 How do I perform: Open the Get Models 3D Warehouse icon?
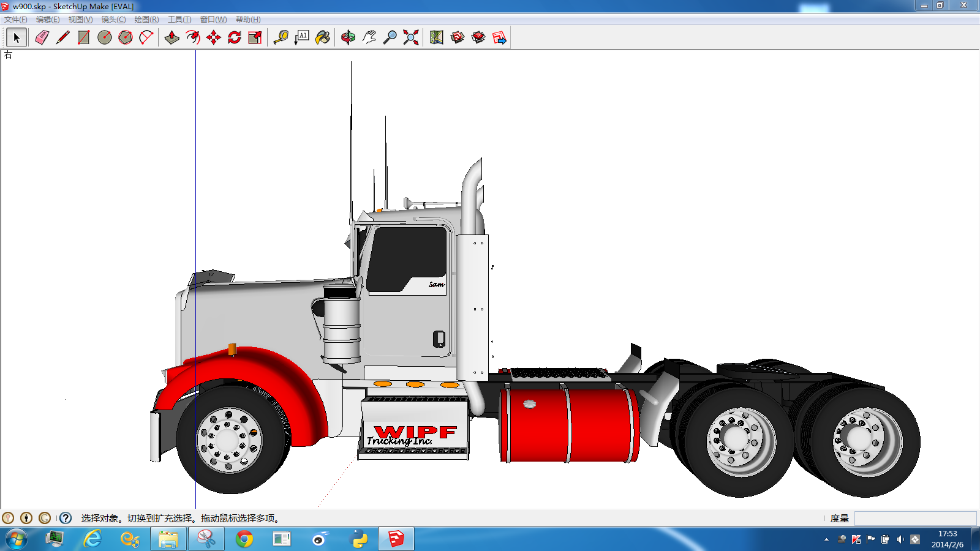(458, 37)
